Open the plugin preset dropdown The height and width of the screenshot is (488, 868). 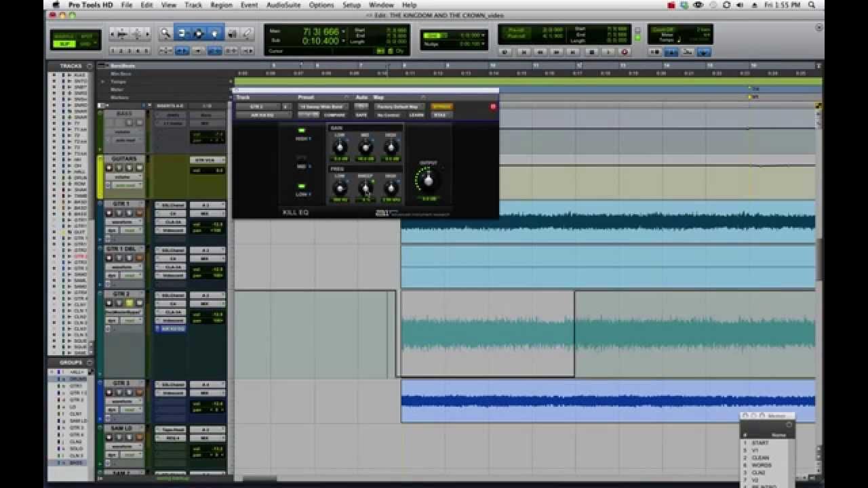(x=323, y=106)
